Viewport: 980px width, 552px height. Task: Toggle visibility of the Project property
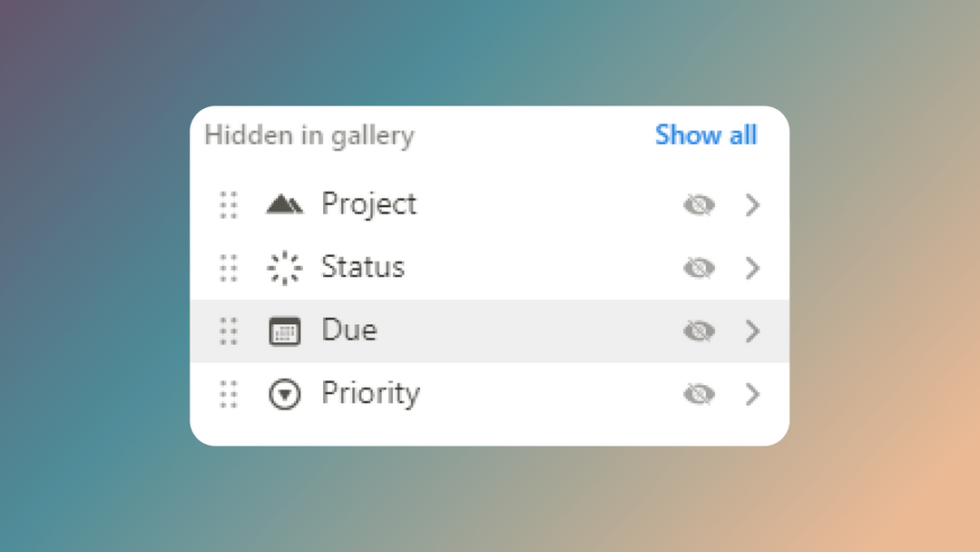pos(698,204)
